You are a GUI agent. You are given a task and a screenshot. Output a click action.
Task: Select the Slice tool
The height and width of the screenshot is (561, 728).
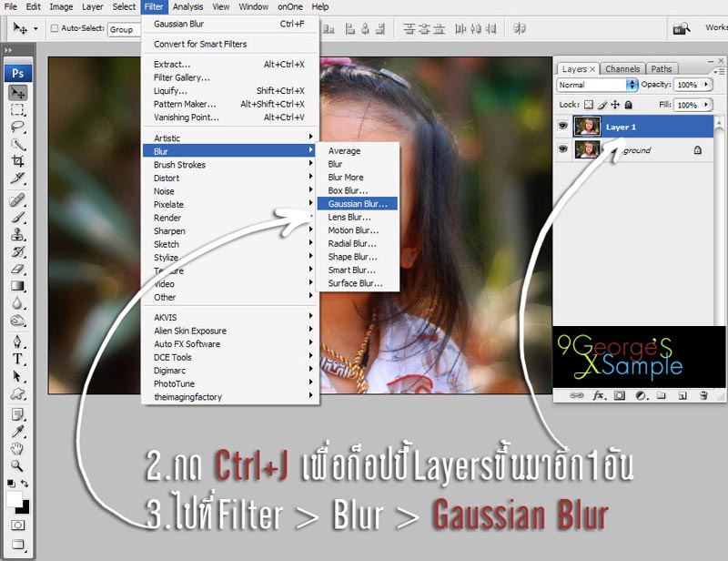(17, 178)
